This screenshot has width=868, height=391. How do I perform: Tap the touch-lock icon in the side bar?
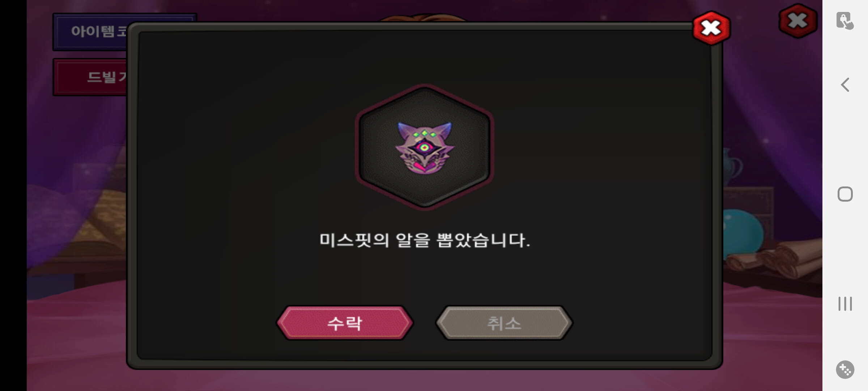point(845,21)
